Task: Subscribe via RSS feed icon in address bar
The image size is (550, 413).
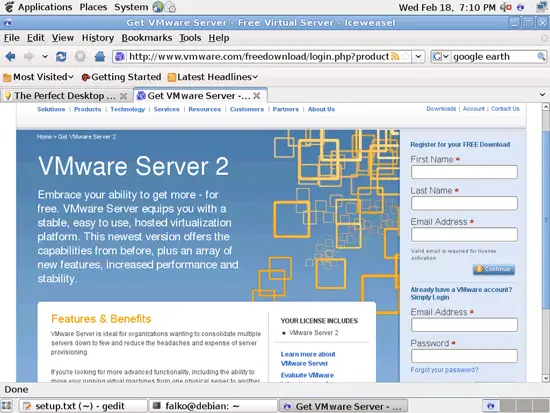Action: [x=395, y=56]
